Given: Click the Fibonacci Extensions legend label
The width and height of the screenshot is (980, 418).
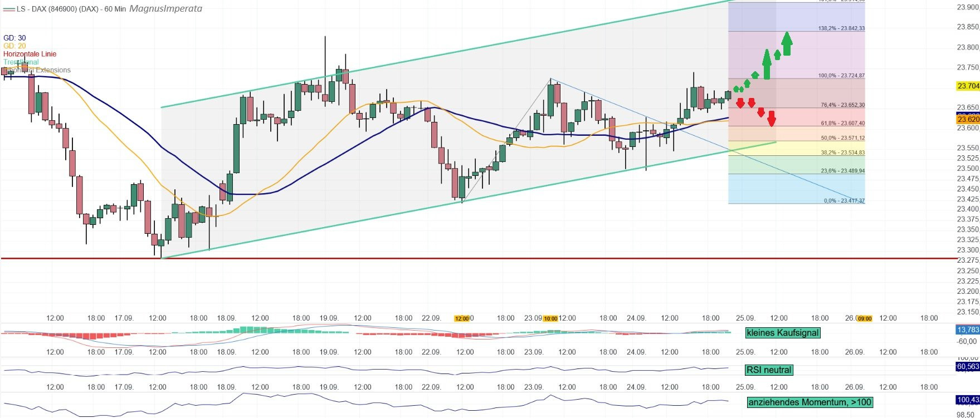Looking at the screenshot, I should 39,70.
